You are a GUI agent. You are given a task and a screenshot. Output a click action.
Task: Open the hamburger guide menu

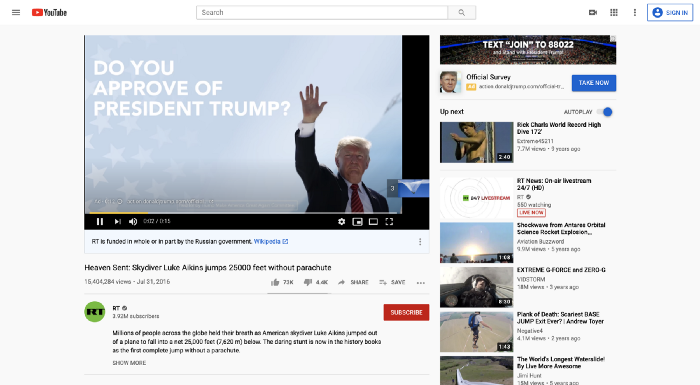[16, 13]
